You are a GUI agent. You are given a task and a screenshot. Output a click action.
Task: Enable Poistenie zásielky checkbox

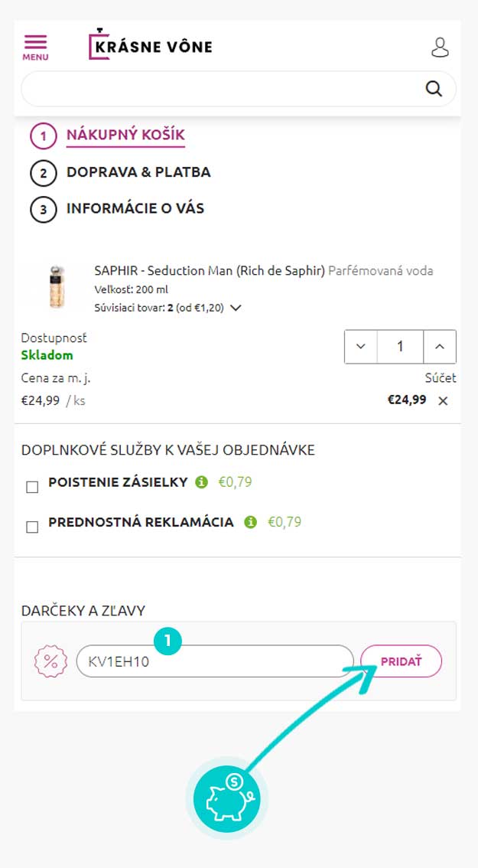pyautogui.click(x=32, y=487)
